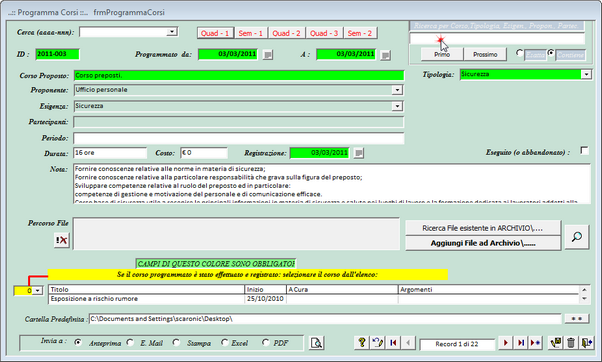Screen dimensions: 602x362
Task: Open the calendar picker beside Programmato da date
Action: 268,55
